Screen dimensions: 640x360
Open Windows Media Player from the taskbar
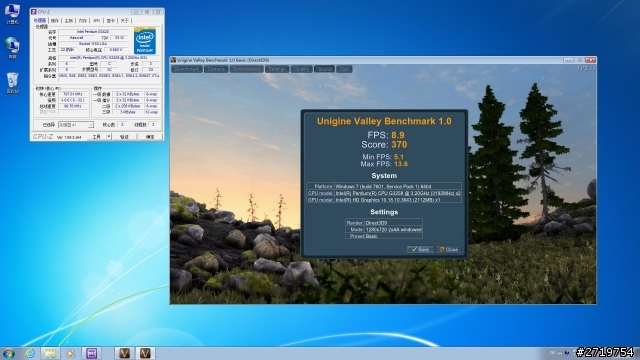[70, 353]
